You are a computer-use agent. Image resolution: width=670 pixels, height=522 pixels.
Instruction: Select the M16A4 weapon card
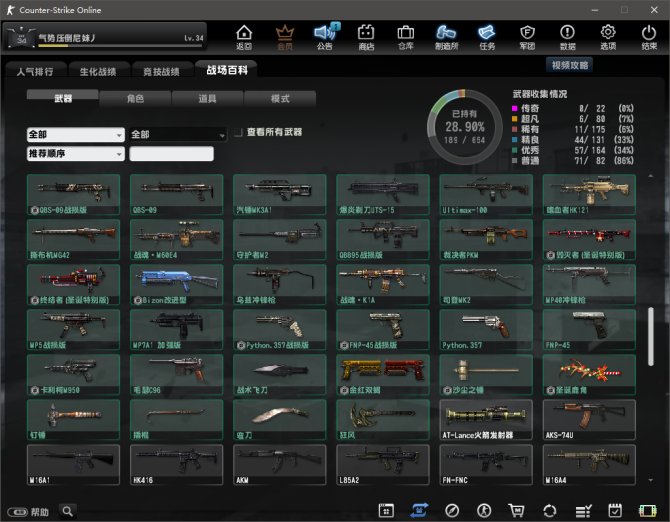589,465
